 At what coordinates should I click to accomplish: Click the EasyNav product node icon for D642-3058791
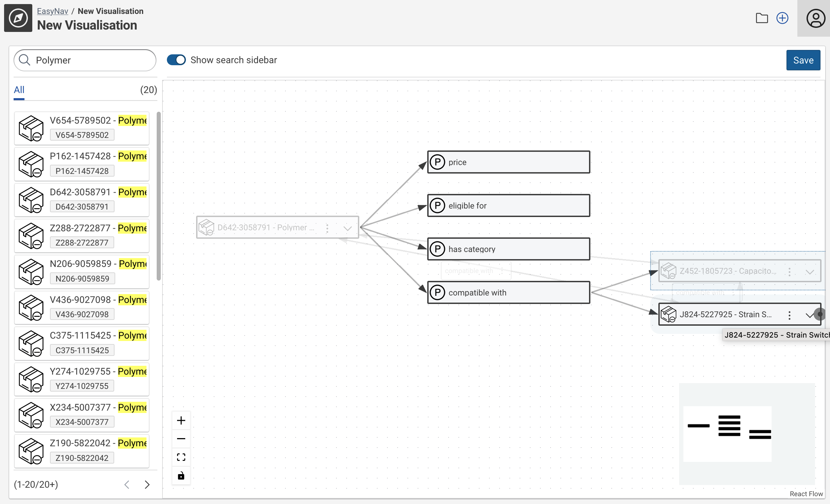(x=207, y=228)
